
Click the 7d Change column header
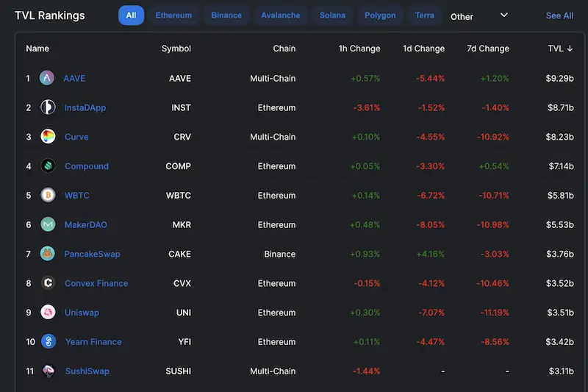click(x=488, y=49)
